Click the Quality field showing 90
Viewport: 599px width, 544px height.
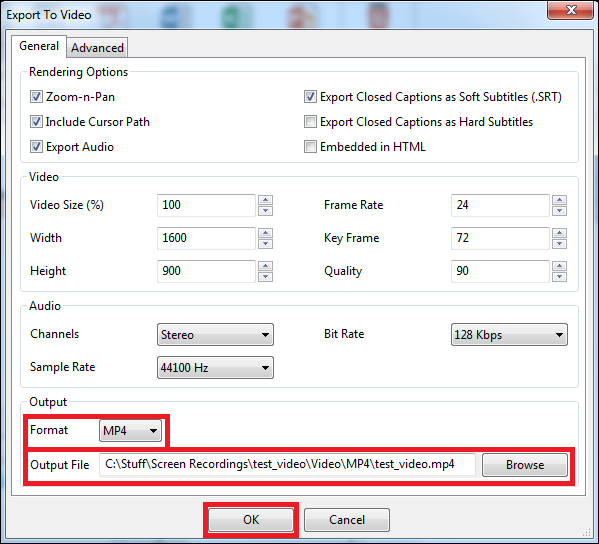pyautogui.click(x=500, y=271)
